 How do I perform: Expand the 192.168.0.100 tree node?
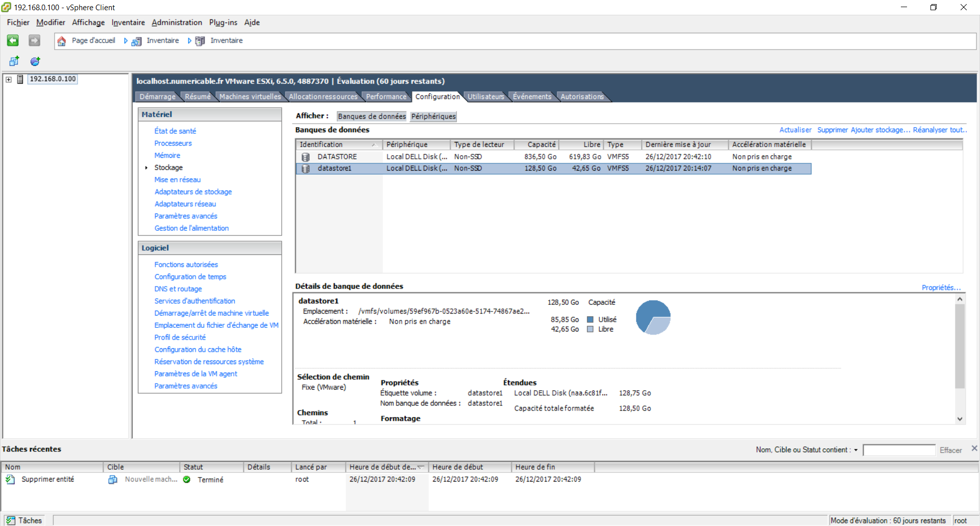9,79
